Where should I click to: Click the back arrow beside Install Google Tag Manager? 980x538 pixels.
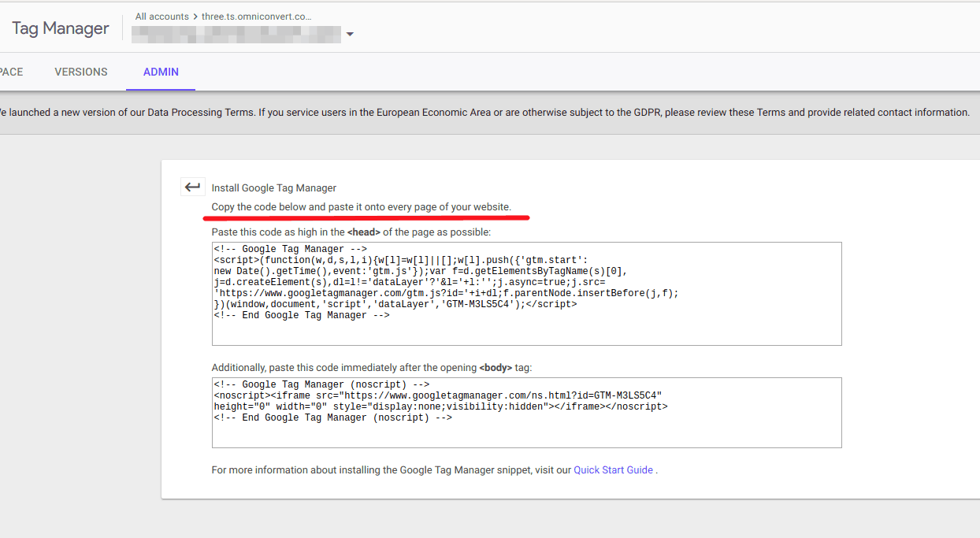[x=192, y=187]
